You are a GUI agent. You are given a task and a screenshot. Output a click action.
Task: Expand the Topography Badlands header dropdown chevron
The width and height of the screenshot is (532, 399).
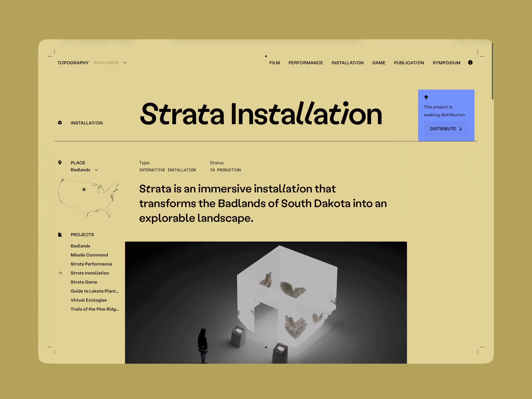(125, 63)
